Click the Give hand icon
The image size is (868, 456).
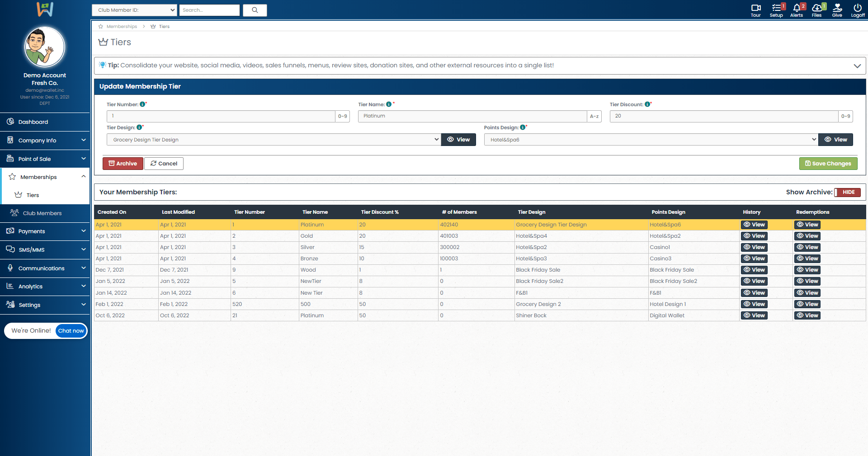[837, 8]
